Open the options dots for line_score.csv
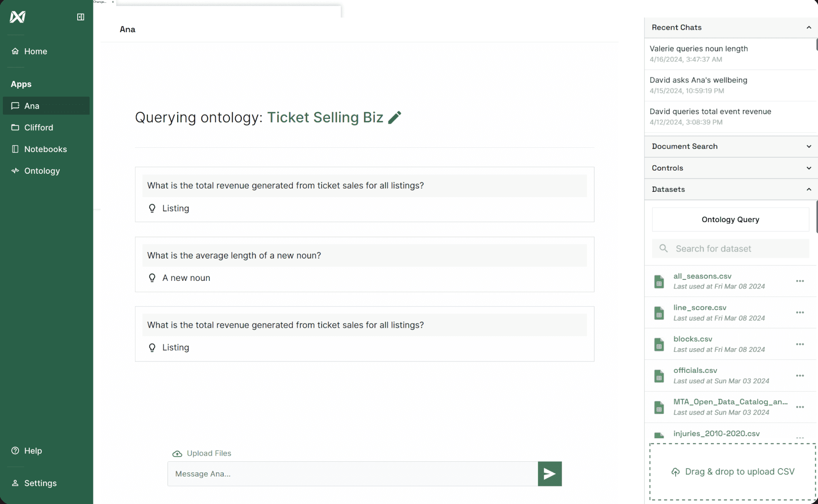The image size is (818, 504). [800, 313]
